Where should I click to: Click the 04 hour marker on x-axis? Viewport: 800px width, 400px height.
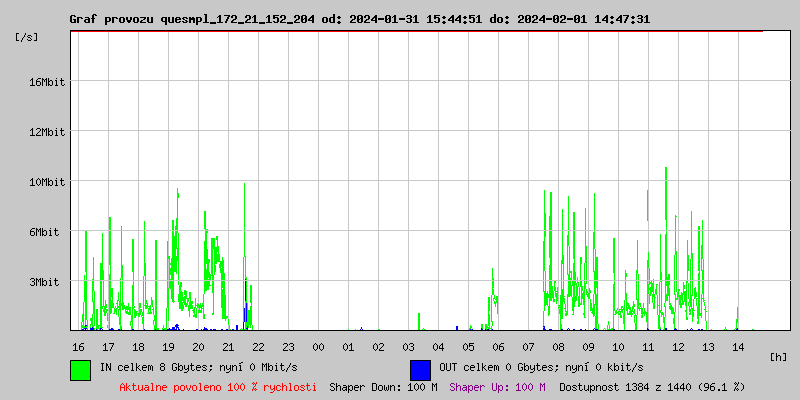tap(438, 346)
